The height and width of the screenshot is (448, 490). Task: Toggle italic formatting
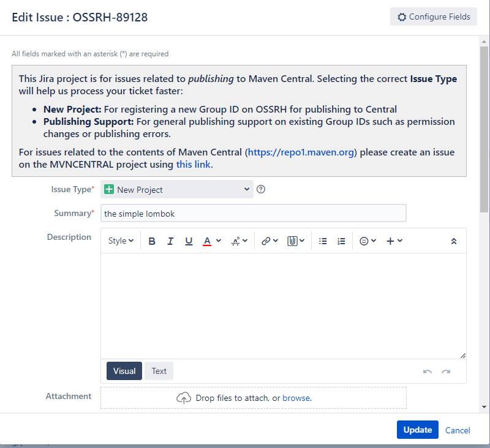coord(170,241)
